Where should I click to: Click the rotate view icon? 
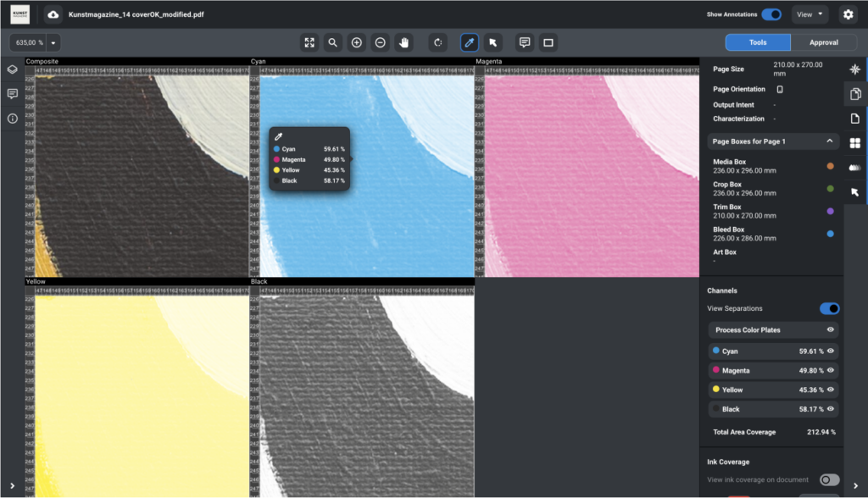click(x=438, y=42)
